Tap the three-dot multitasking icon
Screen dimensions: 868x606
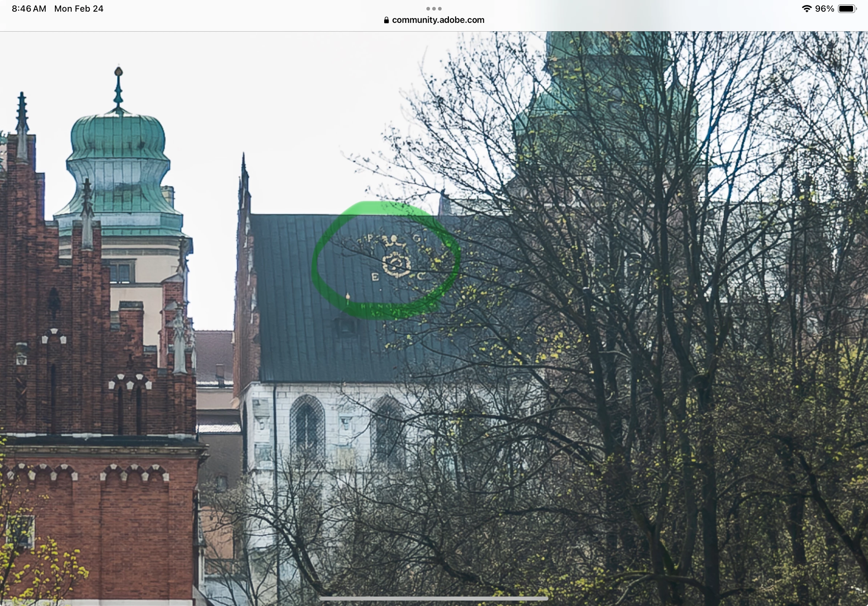434,9
